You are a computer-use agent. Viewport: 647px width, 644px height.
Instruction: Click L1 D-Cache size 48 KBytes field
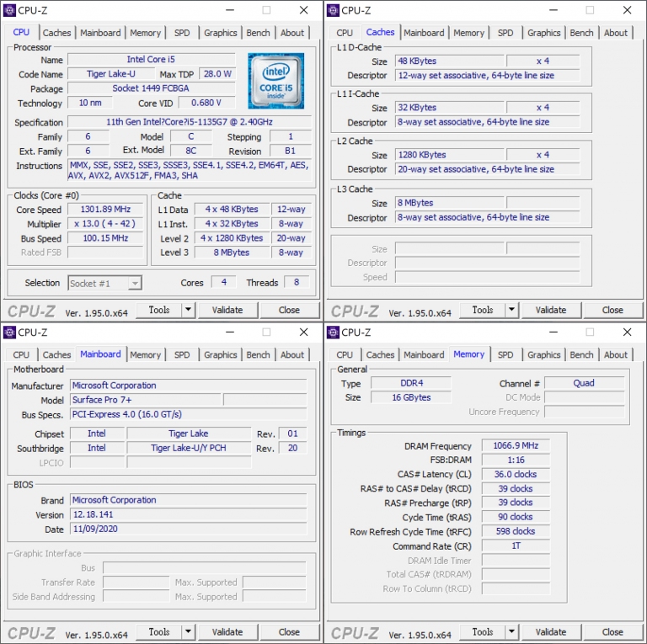tap(449, 61)
